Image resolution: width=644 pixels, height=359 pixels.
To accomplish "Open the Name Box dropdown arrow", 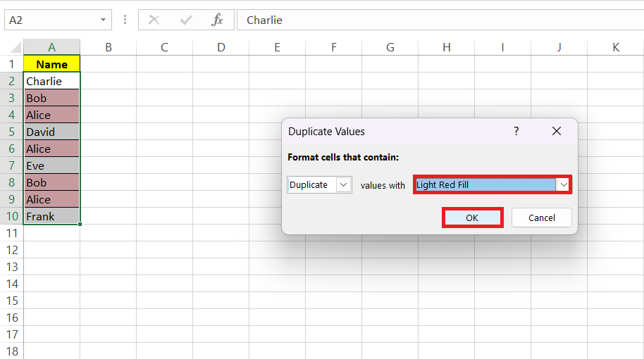I will tap(103, 20).
